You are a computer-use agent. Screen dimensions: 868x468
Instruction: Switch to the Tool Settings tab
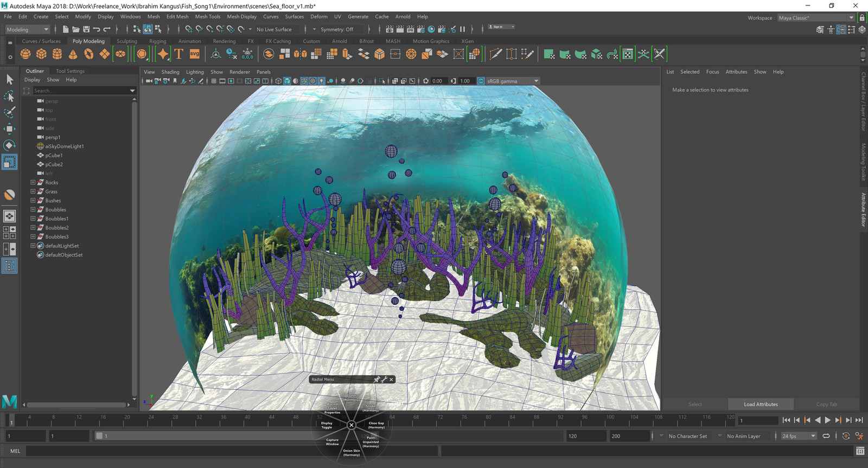point(70,71)
